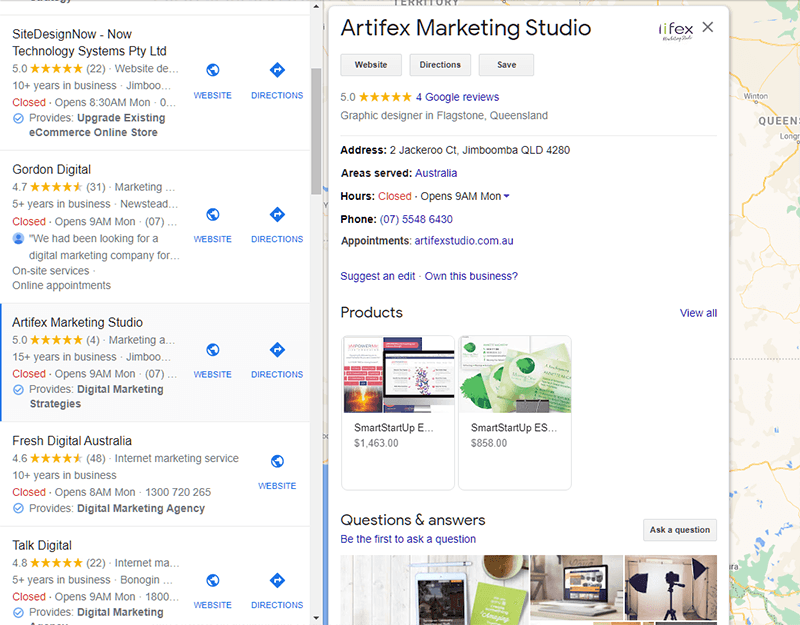
Task: Click verified checkmark beside Upgrade Existing eCommerce
Action: tap(18, 118)
